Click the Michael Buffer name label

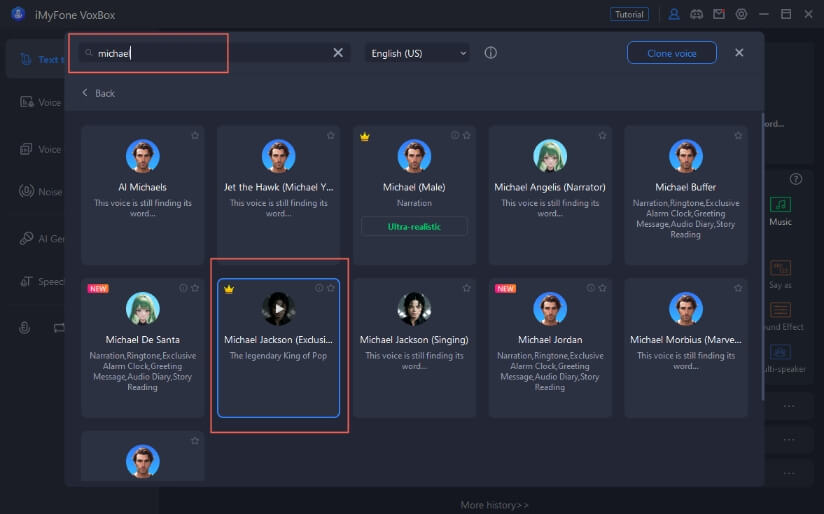[686, 187]
